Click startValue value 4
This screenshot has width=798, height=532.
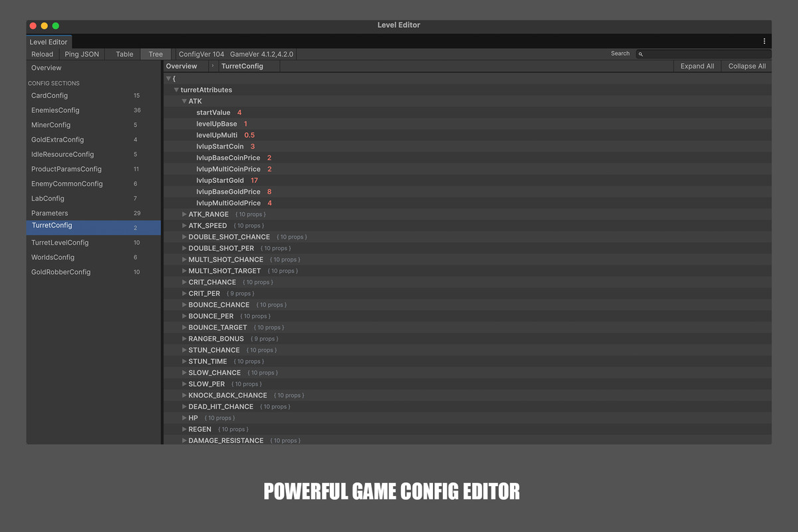(239, 112)
